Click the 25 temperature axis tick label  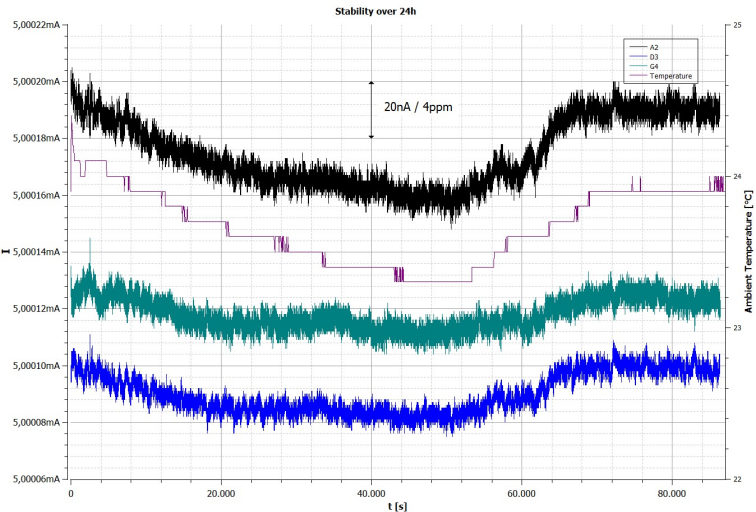pos(737,25)
